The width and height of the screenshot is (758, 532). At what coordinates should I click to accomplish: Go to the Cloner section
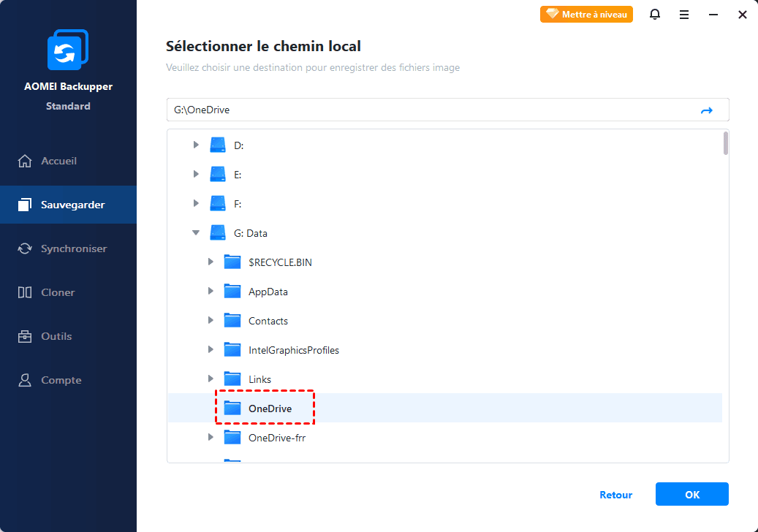coord(58,292)
